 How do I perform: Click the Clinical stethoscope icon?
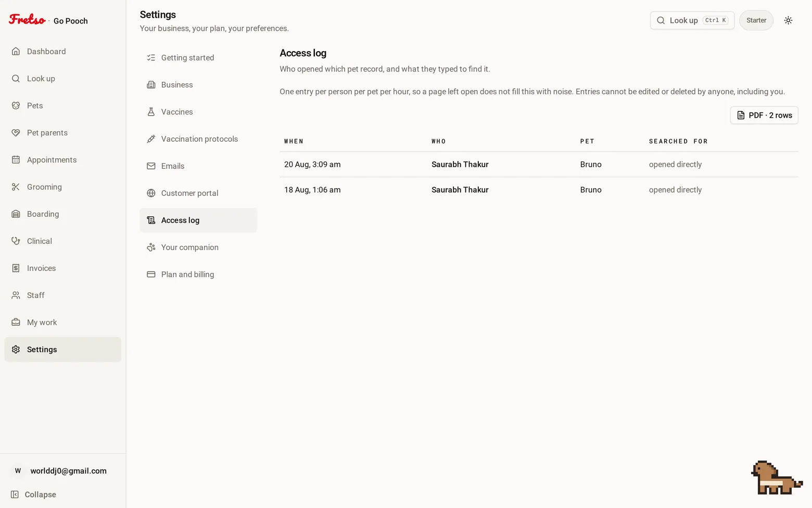(16, 241)
